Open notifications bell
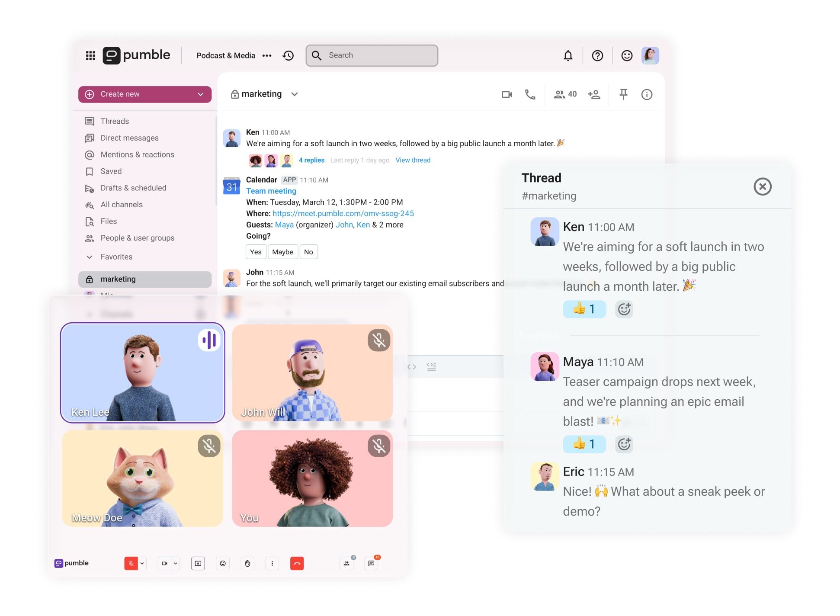Image resolution: width=840 pixels, height=616 pixels. tap(568, 55)
